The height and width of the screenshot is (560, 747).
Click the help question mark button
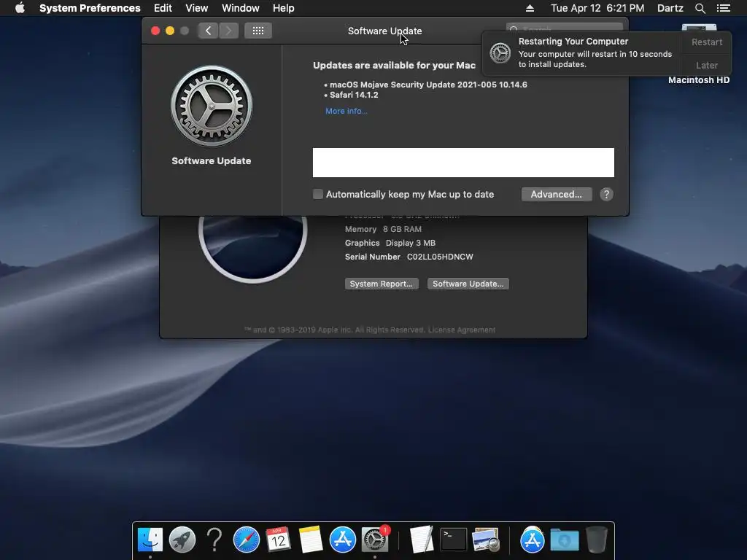coord(606,194)
